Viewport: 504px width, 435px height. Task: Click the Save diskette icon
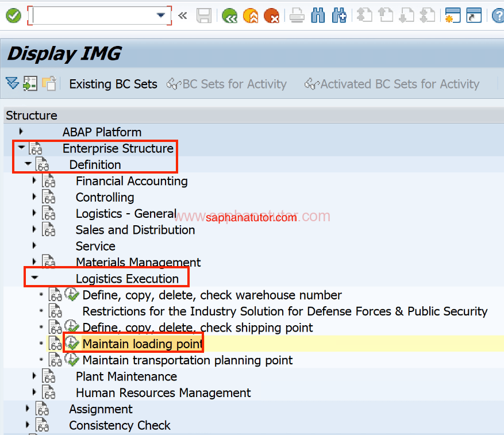coord(204,16)
